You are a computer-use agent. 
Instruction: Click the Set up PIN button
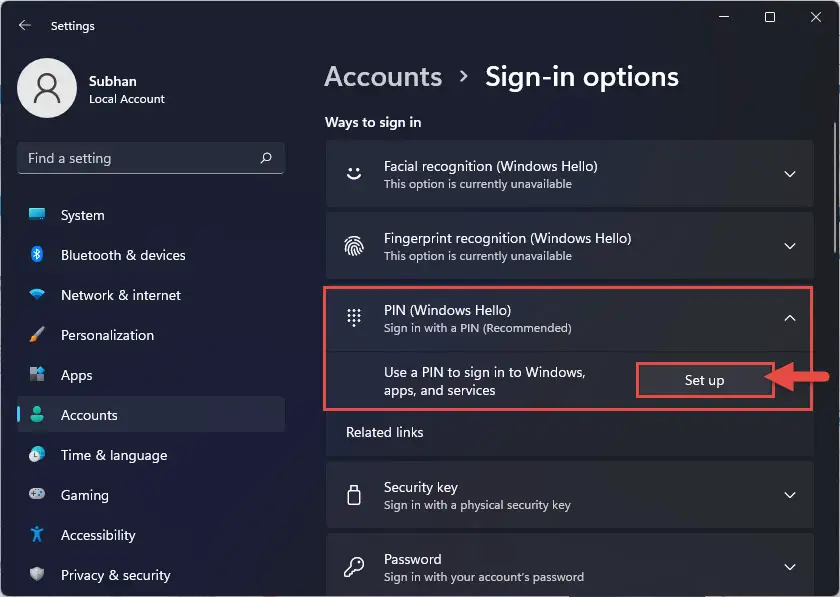coord(705,380)
